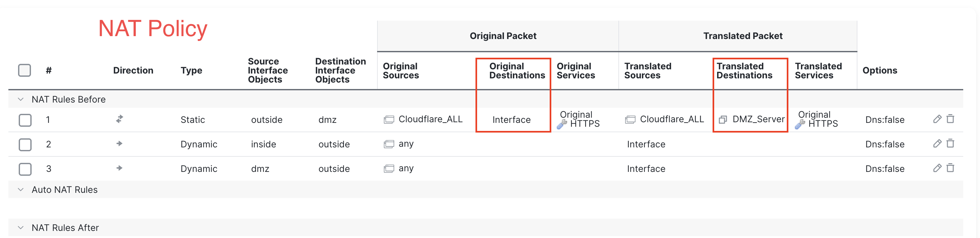Collapse the NAT Rules After section
Viewport: 980px width, 238px height.
21,227
